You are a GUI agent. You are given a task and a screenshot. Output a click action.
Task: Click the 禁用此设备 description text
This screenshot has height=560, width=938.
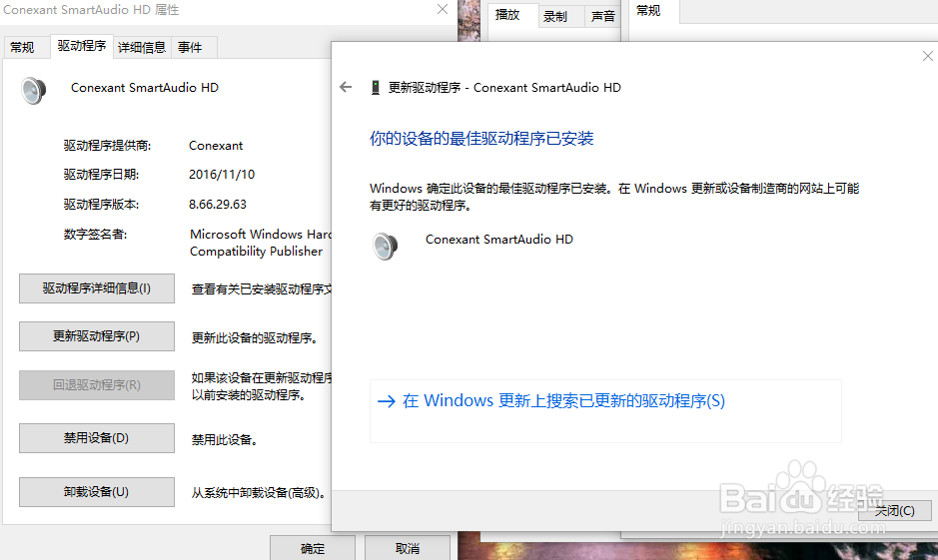[x=225, y=440]
